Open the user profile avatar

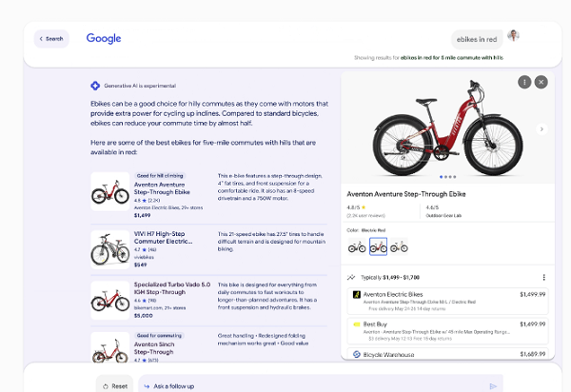[514, 36]
